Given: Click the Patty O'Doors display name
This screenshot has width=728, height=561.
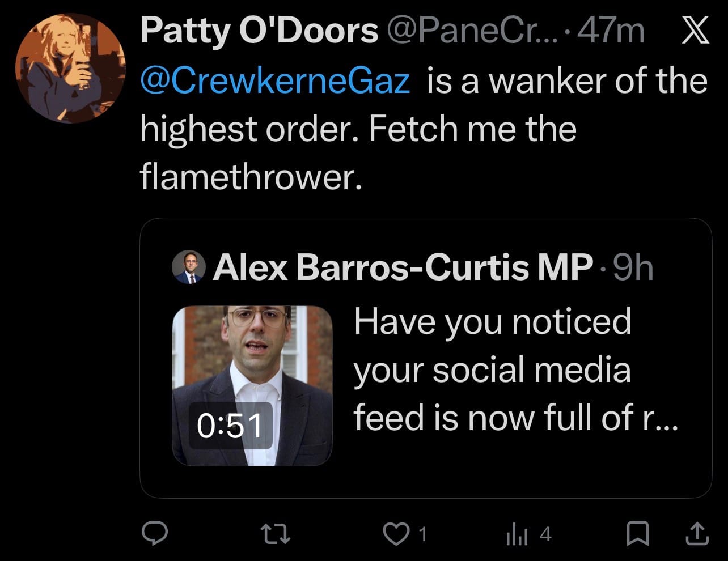Looking at the screenshot, I should [x=259, y=31].
